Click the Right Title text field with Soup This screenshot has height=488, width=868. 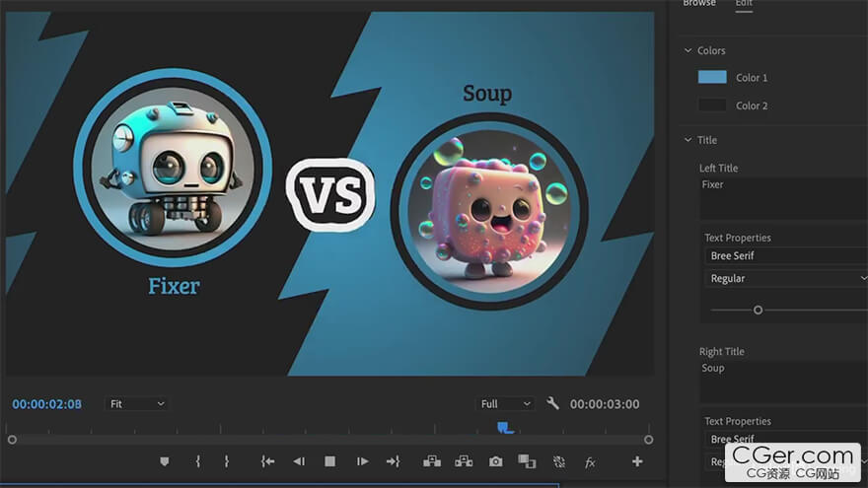point(784,382)
